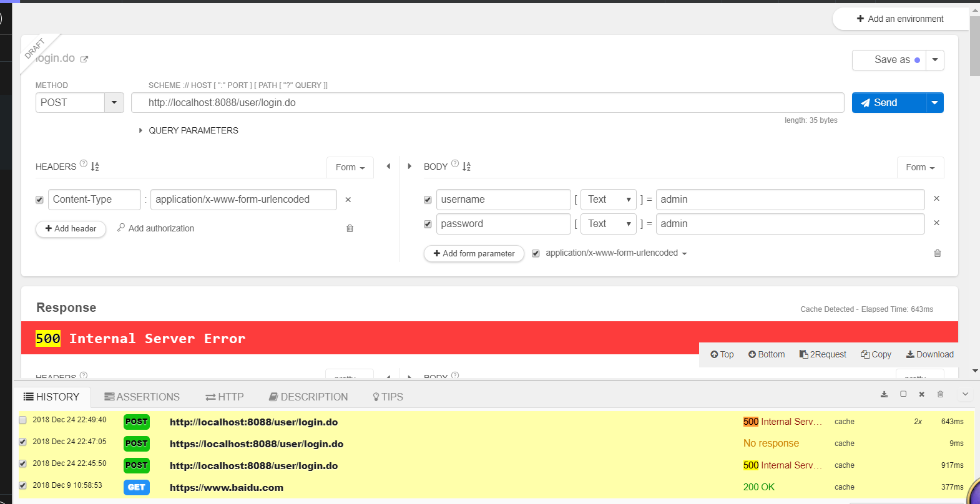Open the HTTP tab
This screenshot has width=980, height=504.
(225, 397)
